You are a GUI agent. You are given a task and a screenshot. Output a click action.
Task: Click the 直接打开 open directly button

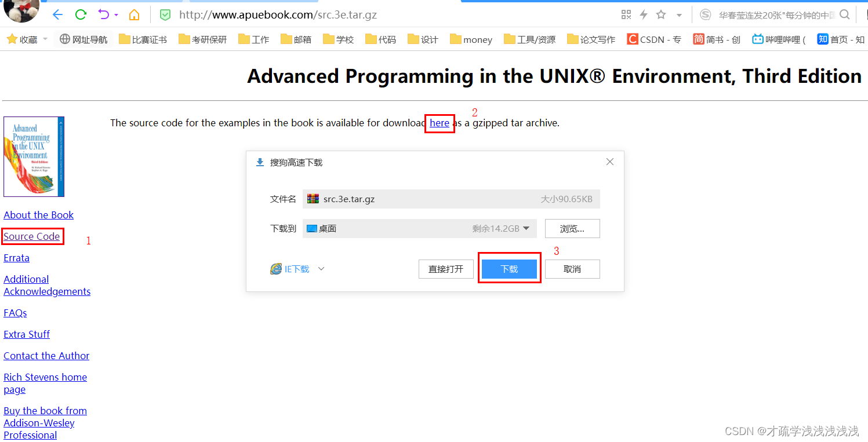pos(446,269)
